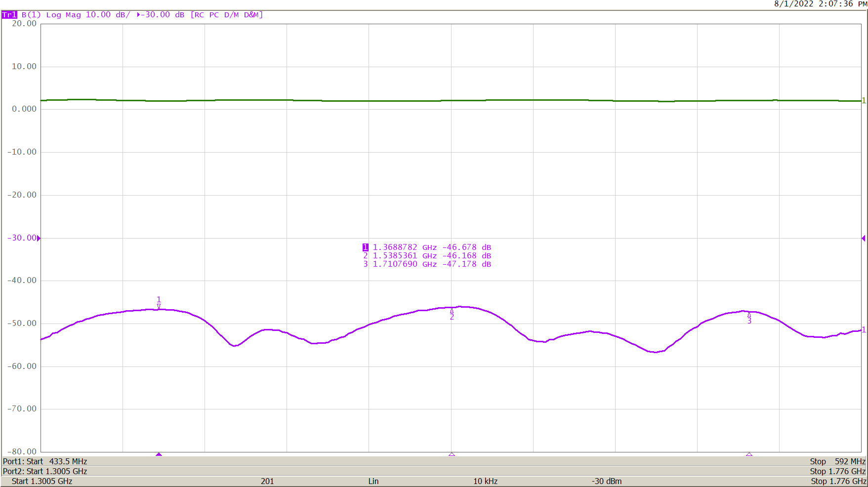Click Port1: Start 433.5 MHz text

click(x=45, y=461)
